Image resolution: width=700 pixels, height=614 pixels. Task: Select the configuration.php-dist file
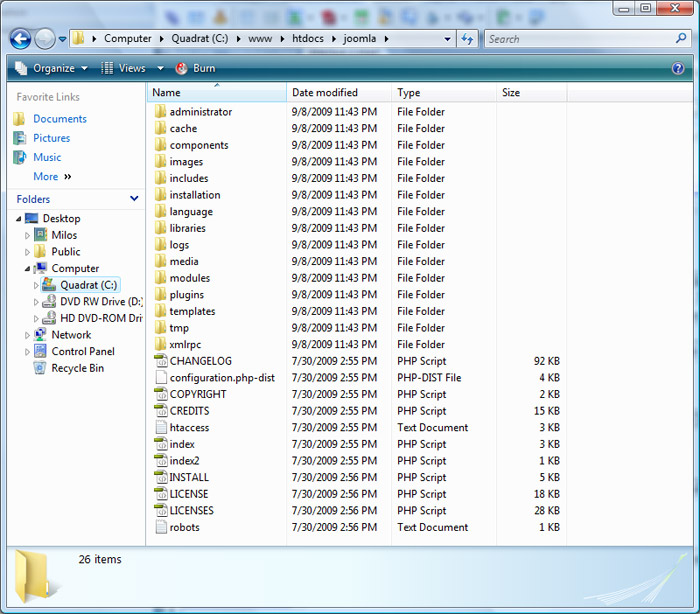click(x=222, y=378)
